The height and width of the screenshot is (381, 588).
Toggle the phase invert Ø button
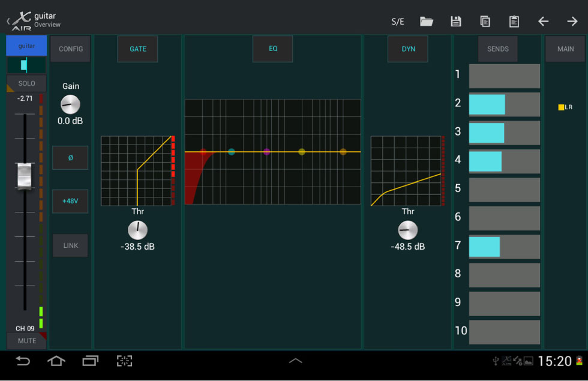pos(70,158)
